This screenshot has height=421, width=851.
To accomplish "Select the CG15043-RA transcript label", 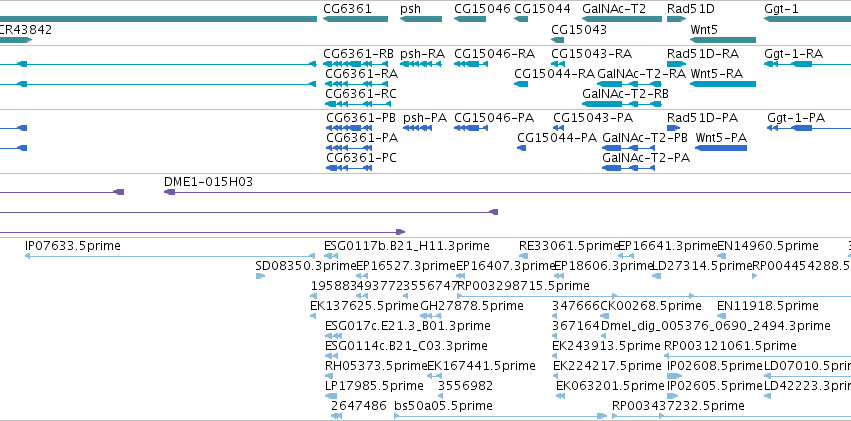I will [592, 54].
